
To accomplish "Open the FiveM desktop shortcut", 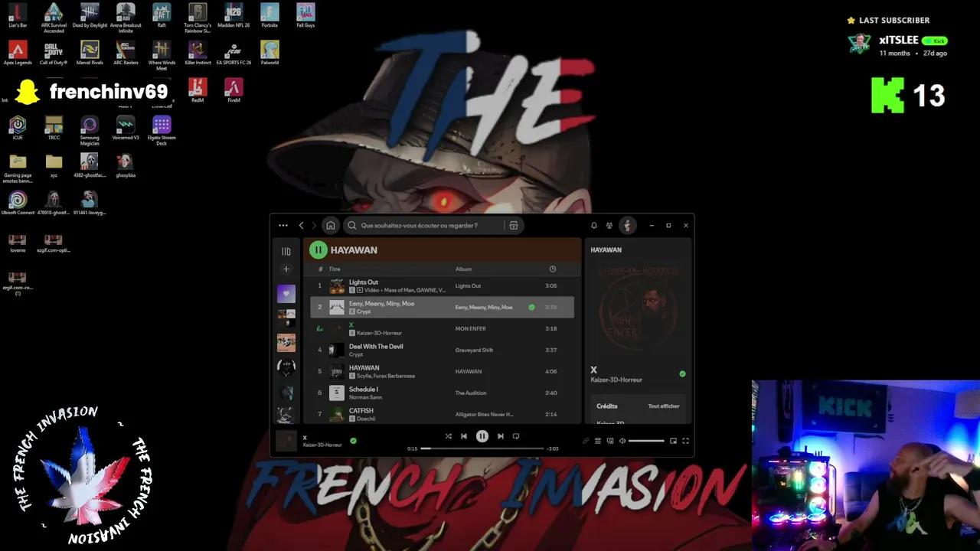I will 234,90.
